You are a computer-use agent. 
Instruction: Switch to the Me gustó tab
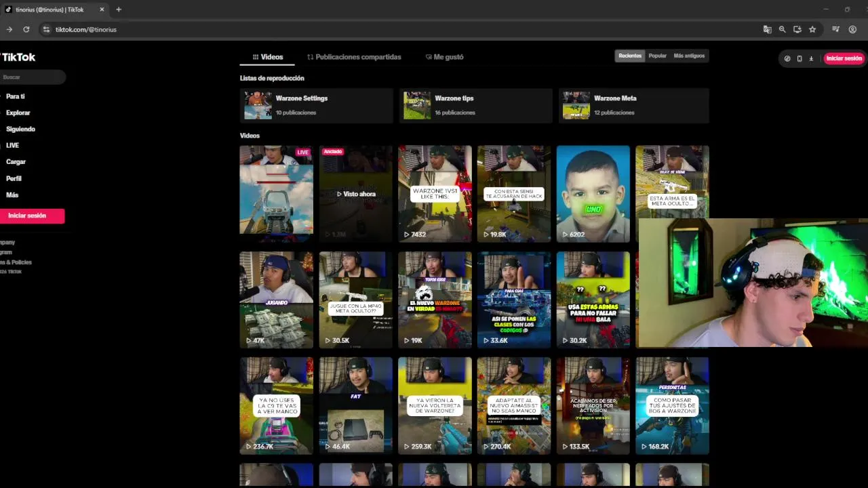(444, 57)
